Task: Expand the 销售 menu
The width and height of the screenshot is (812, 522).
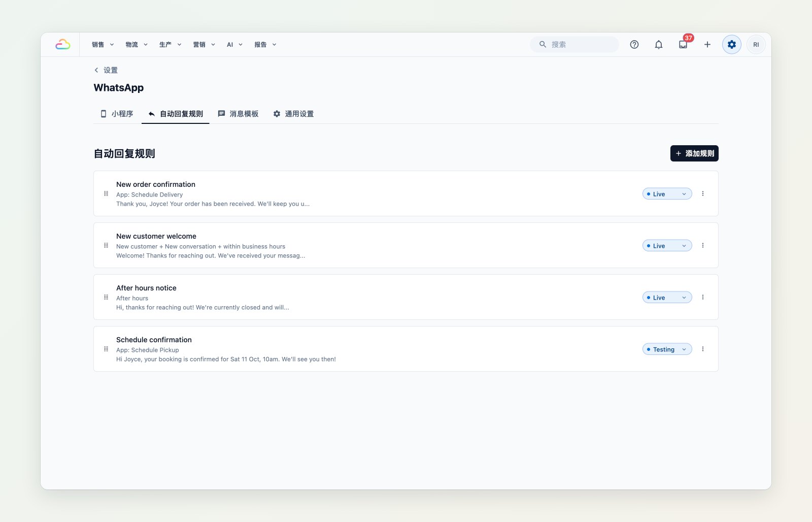Action: pos(103,45)
